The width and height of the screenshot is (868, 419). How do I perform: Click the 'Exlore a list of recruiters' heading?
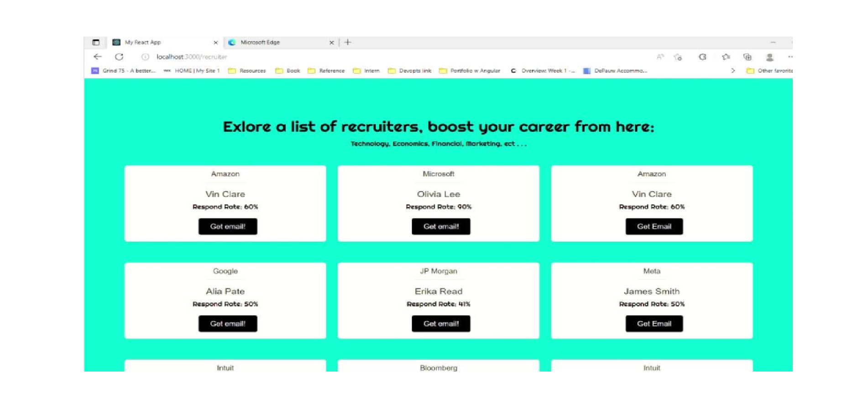pyautogui.click(x=439, y=126)
